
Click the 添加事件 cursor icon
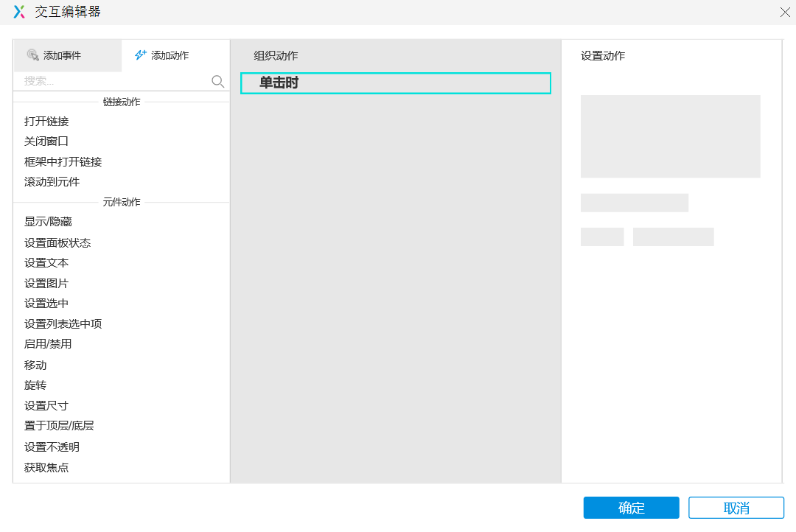click(x=33, y=55)
